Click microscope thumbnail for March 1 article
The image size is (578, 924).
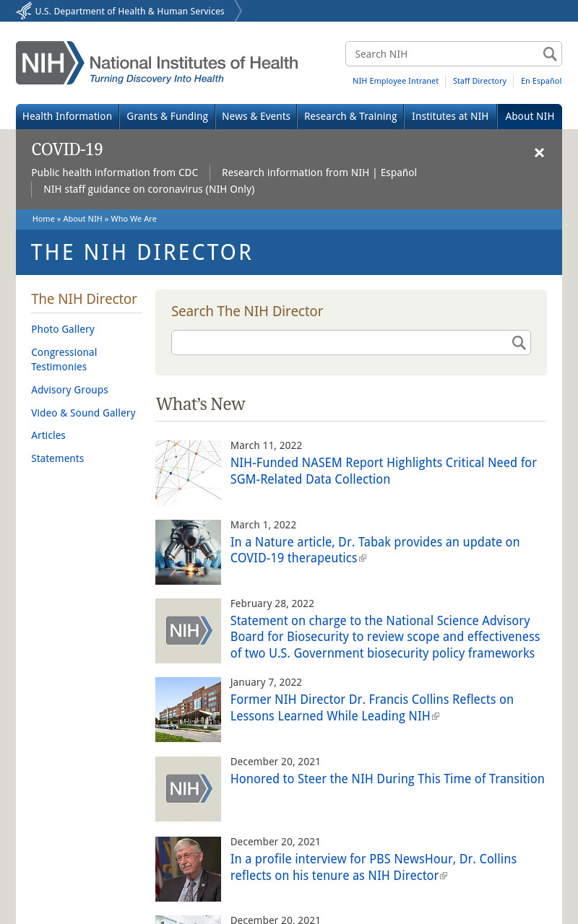point(188,552)
